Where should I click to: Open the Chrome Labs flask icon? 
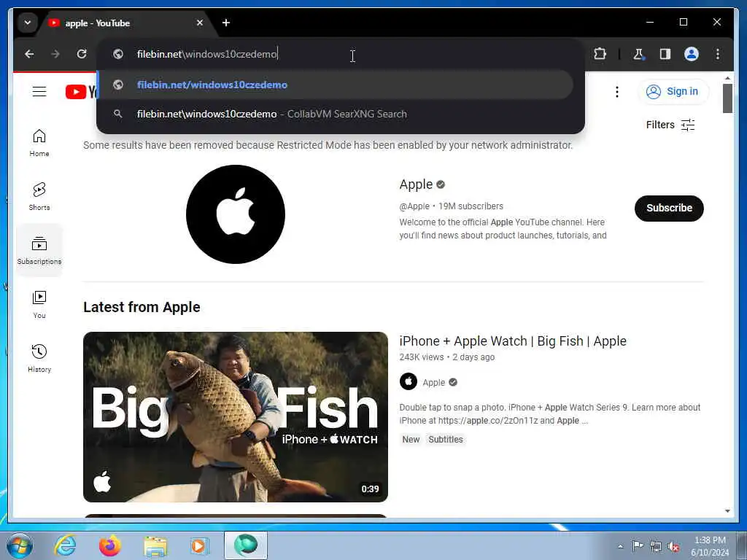coord(638,54)
